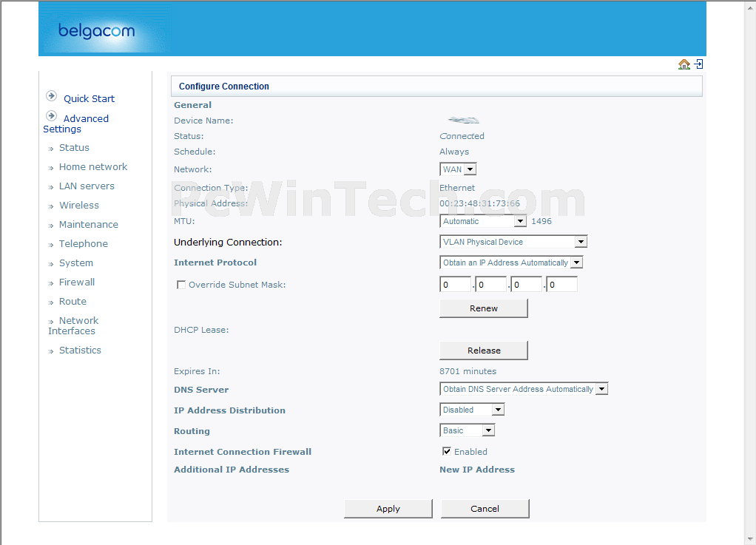This screenshot has width=756, height=545.
Task: Click the belgacom logo
Action: click(x=96, y=31)
